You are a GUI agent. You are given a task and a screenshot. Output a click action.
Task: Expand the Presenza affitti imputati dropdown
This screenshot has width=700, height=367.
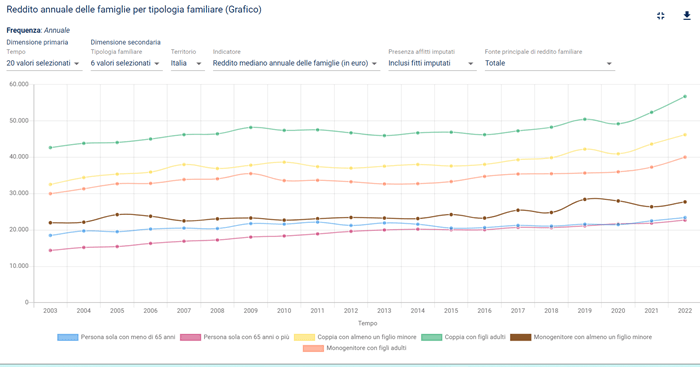coord(431,63)
